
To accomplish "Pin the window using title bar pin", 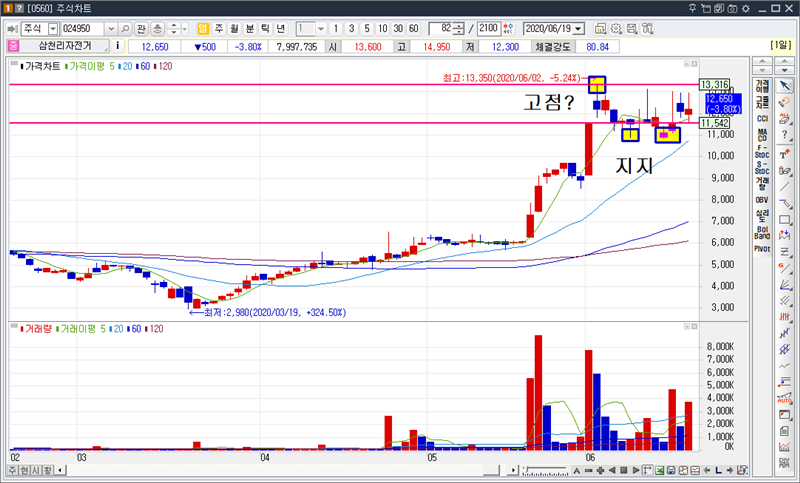I will tap(692, 9).
